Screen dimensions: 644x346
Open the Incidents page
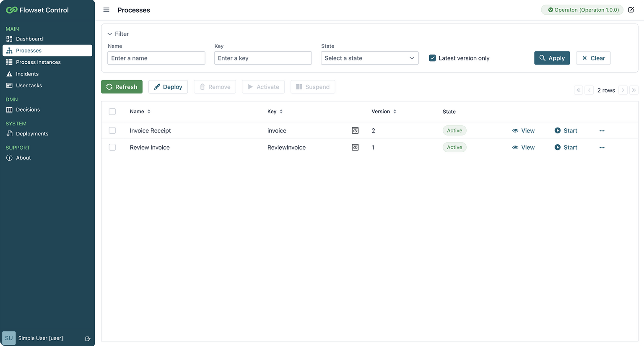coord(28,73)
